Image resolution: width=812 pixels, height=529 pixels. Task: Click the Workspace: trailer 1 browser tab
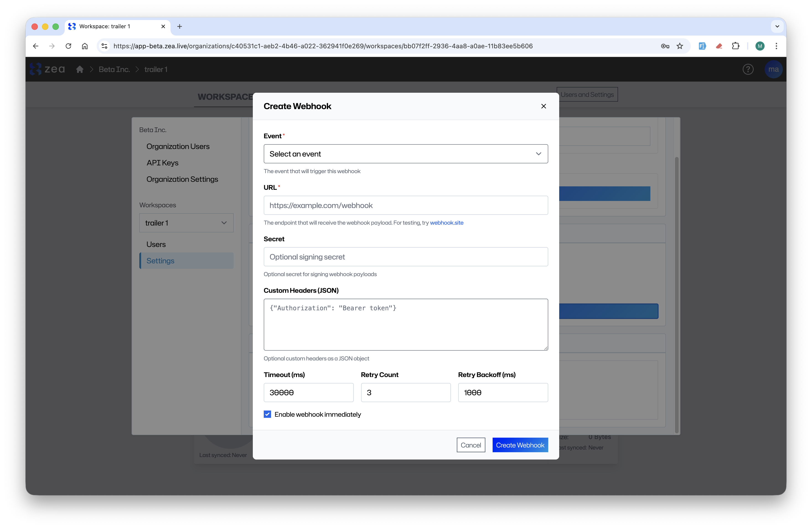coord(113,26)
